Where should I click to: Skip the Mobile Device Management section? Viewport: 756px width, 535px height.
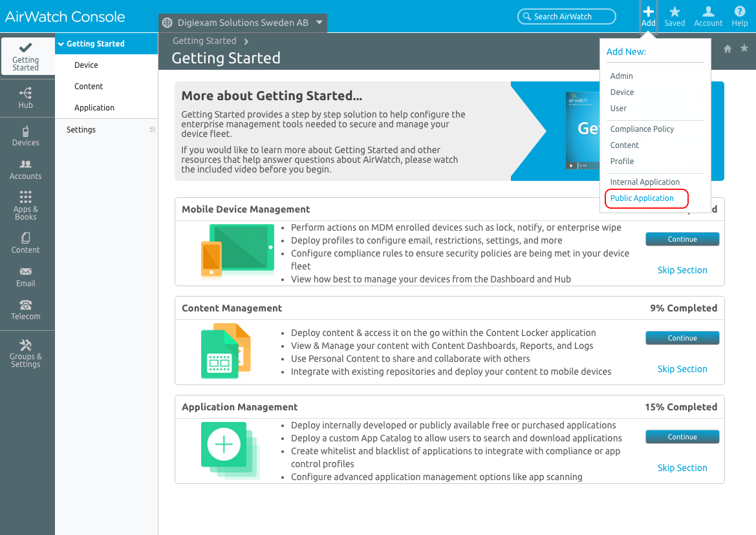click(x=682, y=270)
